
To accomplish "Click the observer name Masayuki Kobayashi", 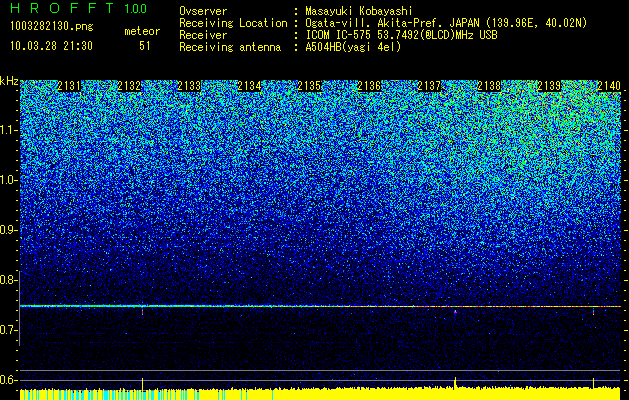I will tap(359, 11).
